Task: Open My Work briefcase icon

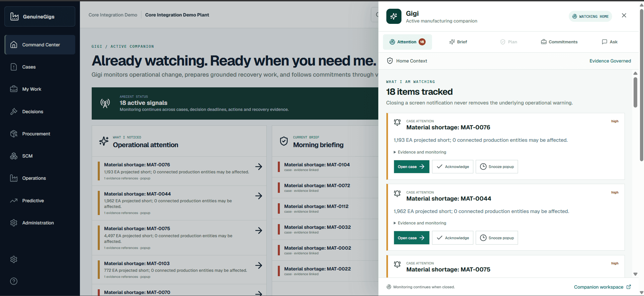Action: 14,89
